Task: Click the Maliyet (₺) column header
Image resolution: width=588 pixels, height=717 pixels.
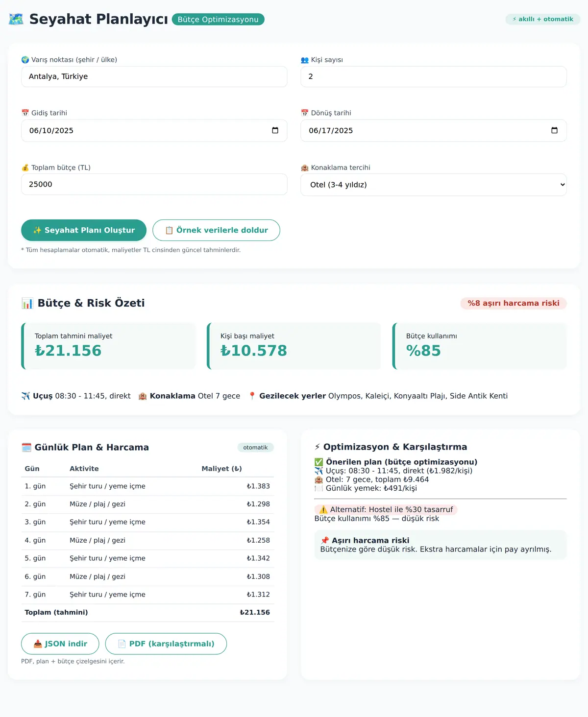Action: click(222, 469)
